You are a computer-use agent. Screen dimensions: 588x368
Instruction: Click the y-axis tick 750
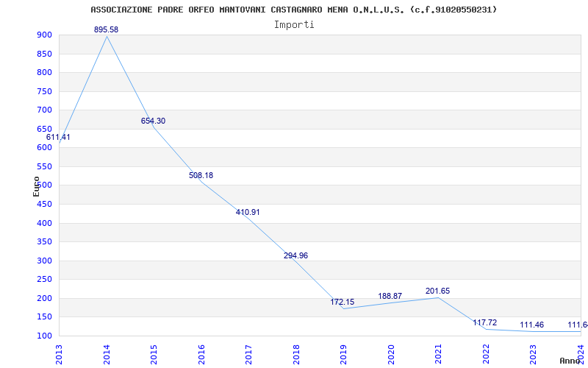coord(44,91)
